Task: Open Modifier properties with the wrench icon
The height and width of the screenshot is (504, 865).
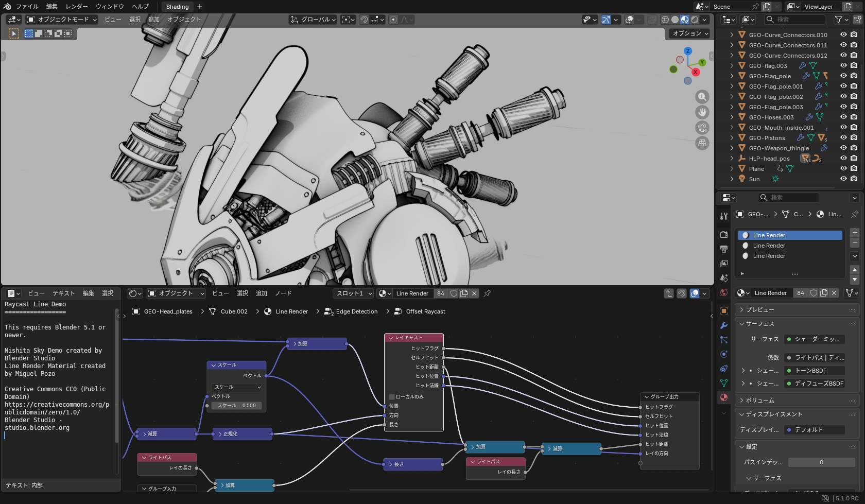Action: pyautogui.click(x=723, y=325)
